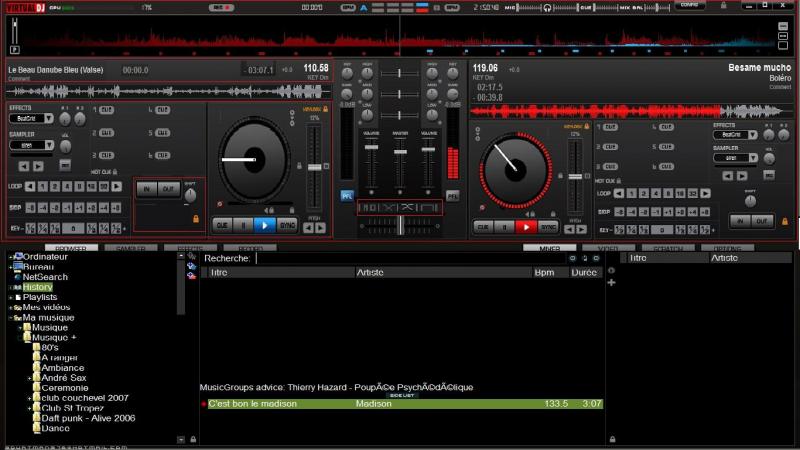Set loop OUT point on right deck
This screenshot has width=800, height=450.
[x=762, y=220]
